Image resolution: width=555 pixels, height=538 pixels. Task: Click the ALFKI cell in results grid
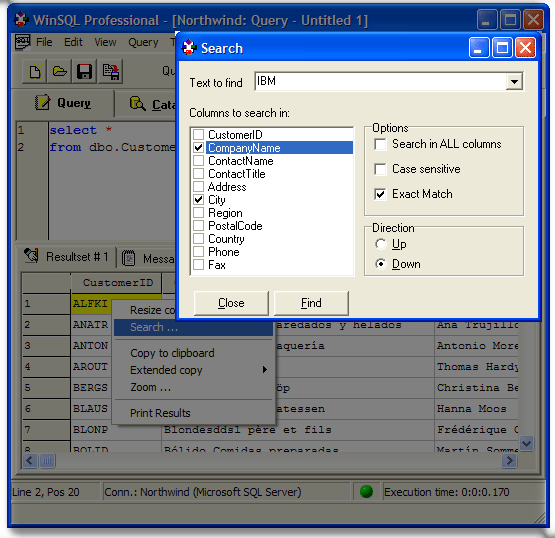tap(91, 304)
